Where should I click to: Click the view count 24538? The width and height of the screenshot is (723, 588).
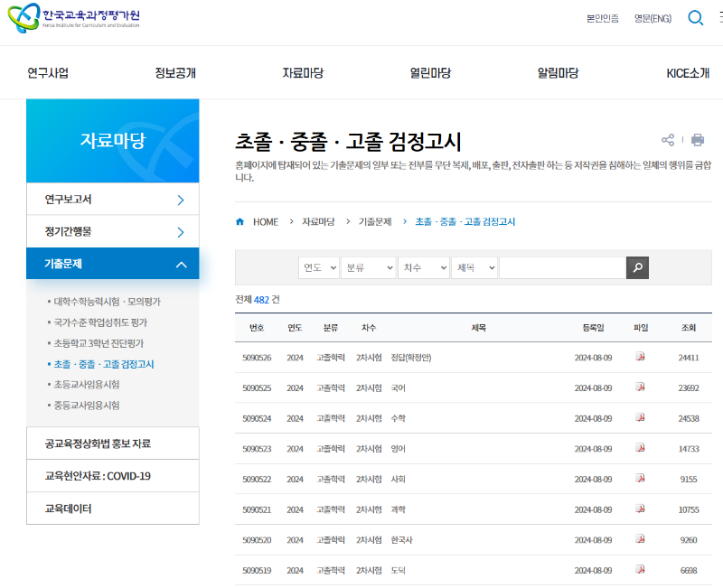(689, 418)
